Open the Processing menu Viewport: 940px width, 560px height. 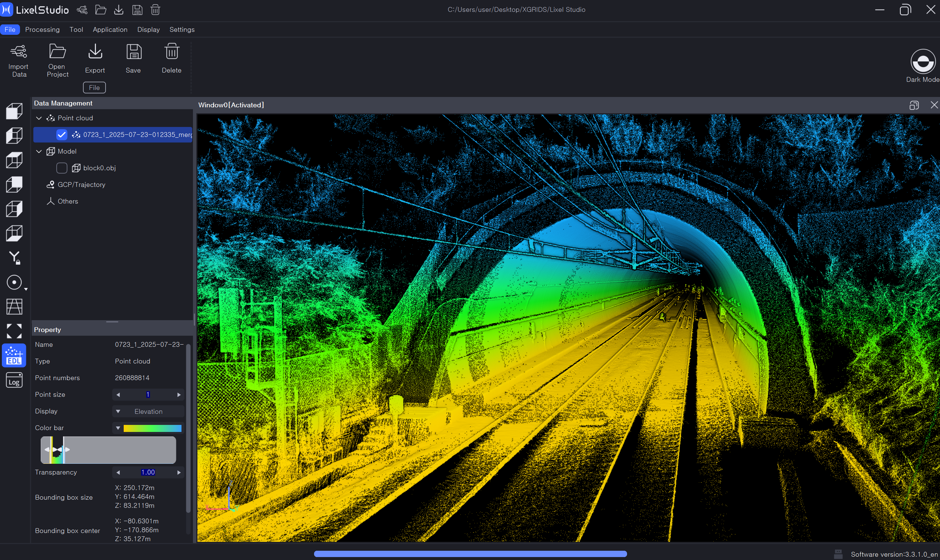pyautogui.click(x=42, y=30)
